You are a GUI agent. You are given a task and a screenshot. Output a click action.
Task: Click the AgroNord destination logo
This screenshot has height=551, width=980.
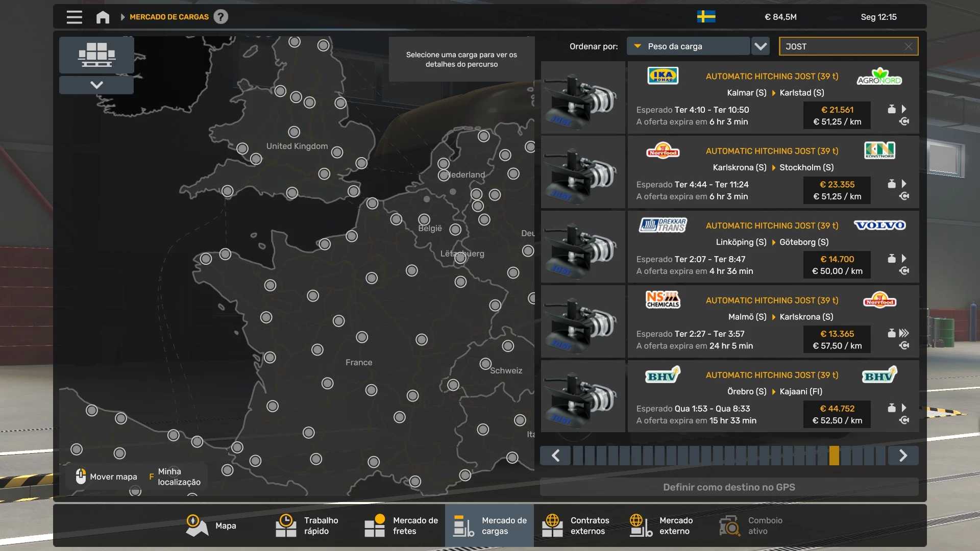tap(879, 76)
